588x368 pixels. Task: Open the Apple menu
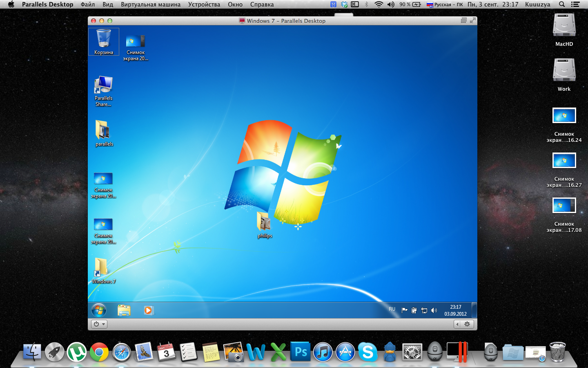pos(11,4)
